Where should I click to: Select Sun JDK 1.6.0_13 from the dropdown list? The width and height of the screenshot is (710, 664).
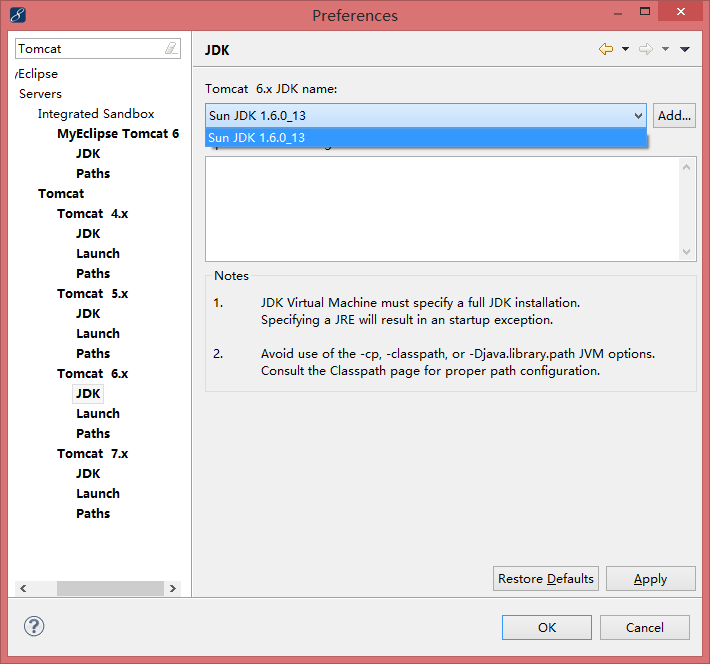(426, 138)
